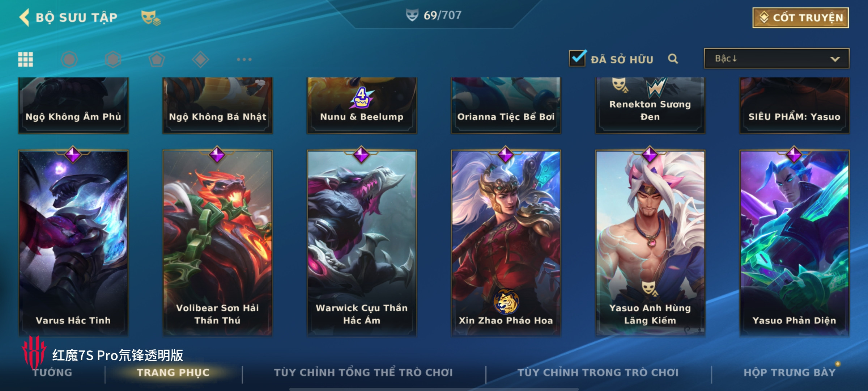Open the skin search magnifier
Image resolution: width=868 pixels, height=391 pixels.
point(673,59)
